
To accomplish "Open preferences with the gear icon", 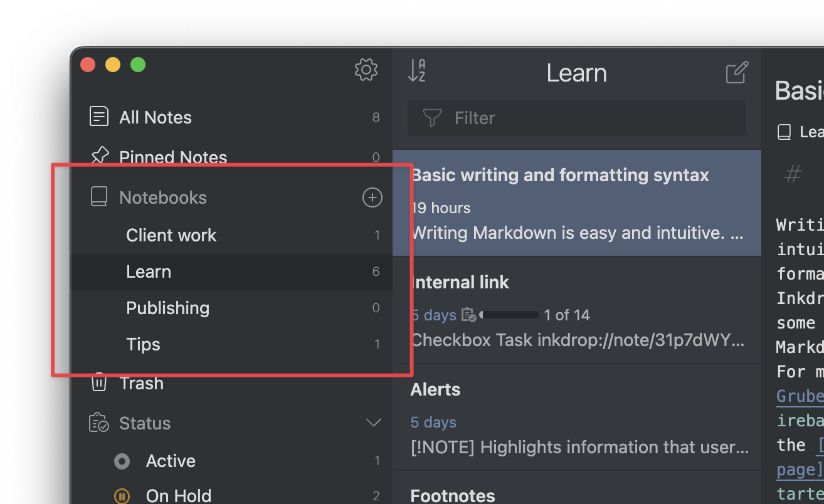I will pos(366,70).
